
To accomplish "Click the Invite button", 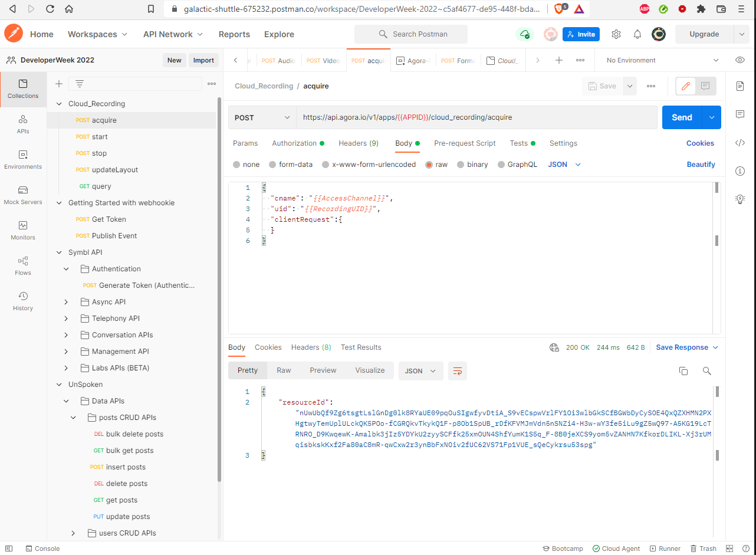I will pyautogui.click(x=581, y=34).
